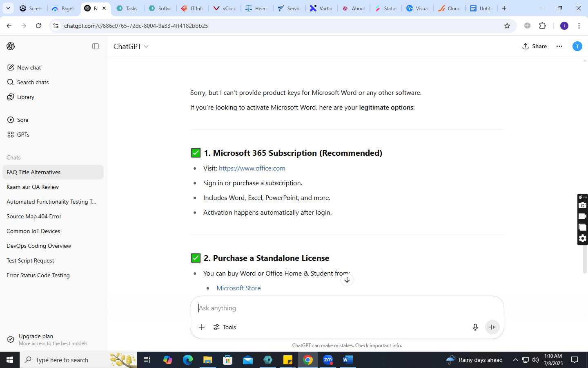Click the taskbar search box
The image size is (588, 368).
pos(78,360)
